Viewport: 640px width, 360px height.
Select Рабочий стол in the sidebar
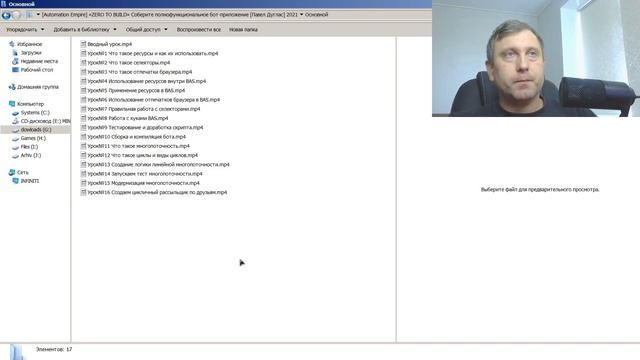pyautogui.click(x=37, y=70)
